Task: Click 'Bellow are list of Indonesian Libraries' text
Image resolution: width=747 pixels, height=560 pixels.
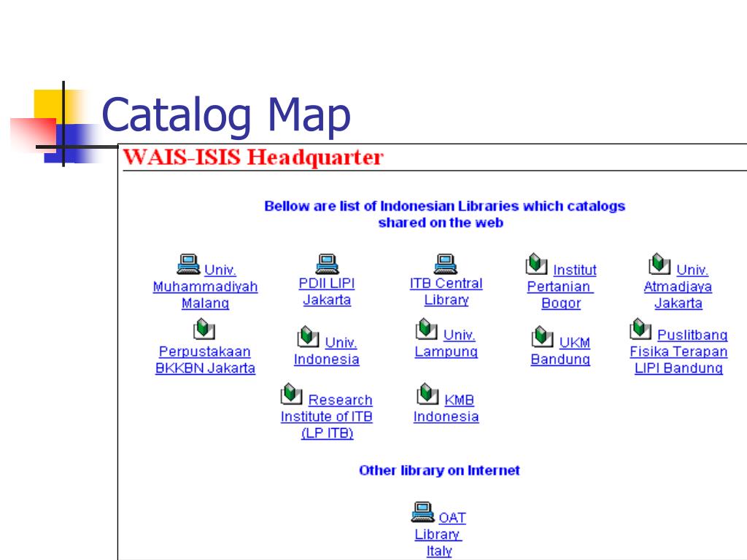Action: [444, 214]
